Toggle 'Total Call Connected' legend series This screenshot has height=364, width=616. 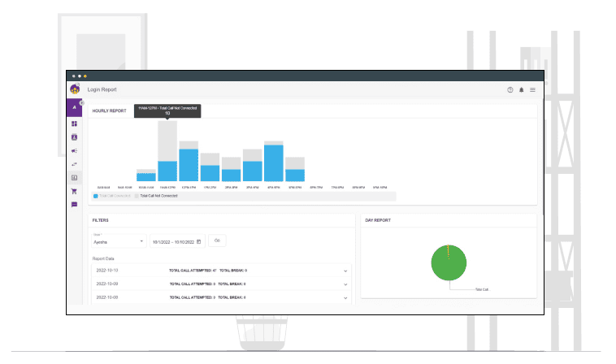click(x=113, y=196)
